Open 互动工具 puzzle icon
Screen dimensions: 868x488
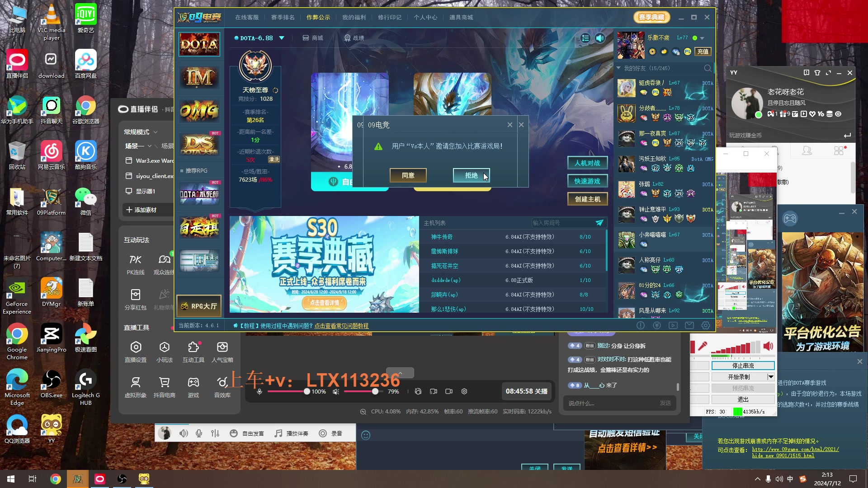193,352
